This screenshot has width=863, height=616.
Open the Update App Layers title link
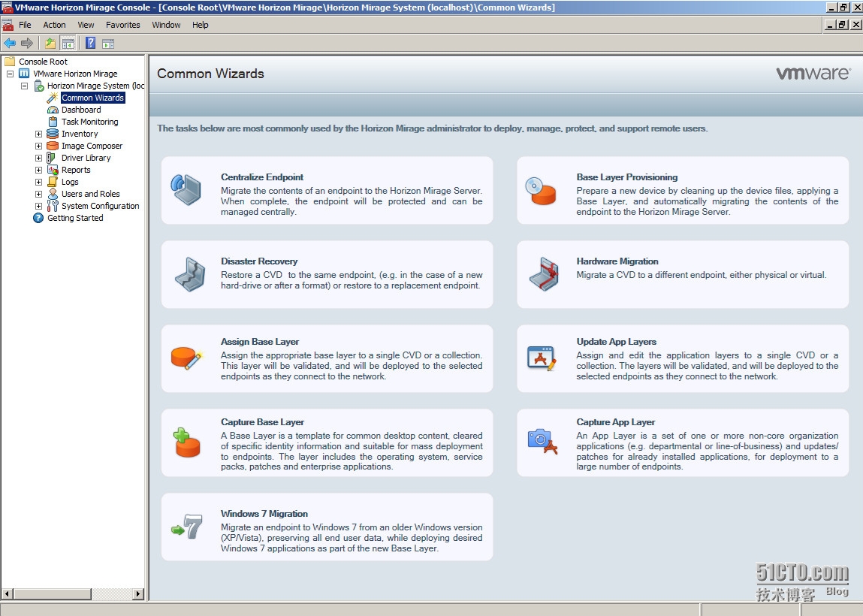(x=617, y=342)
